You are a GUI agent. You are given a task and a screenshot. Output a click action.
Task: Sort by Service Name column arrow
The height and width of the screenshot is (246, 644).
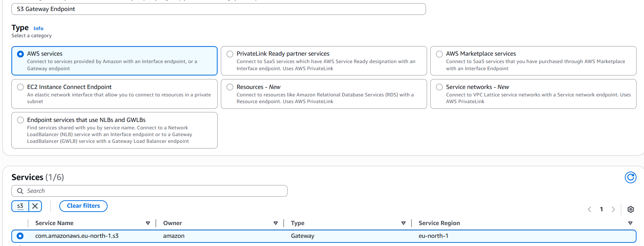click(x=148, y=223)
